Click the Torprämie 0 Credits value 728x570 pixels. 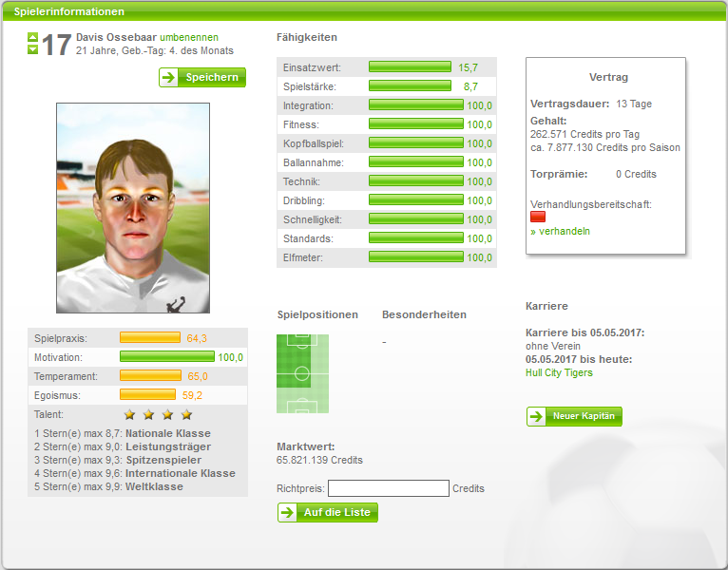point(636,174)
